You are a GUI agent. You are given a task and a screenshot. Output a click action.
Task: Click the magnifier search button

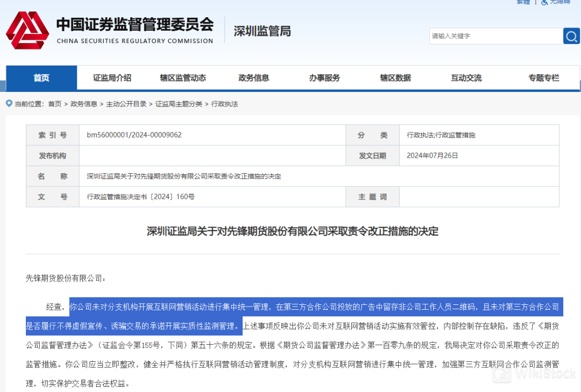(x=571, y=36)
